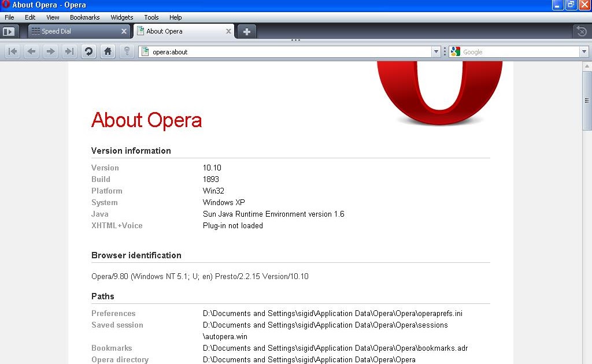Click the vertical scrollbar thumb
The width and height of the screenshot is (592, 364).
(587, 101)
